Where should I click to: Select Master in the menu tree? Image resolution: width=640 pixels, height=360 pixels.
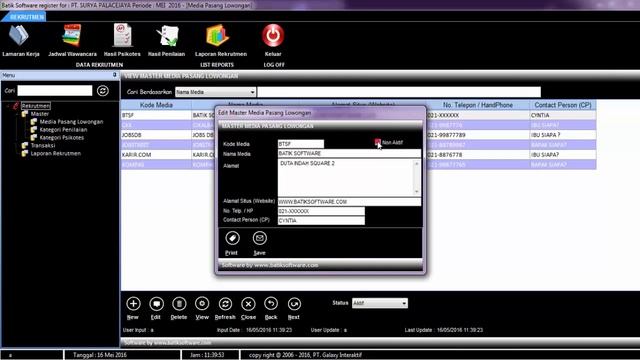40,114
